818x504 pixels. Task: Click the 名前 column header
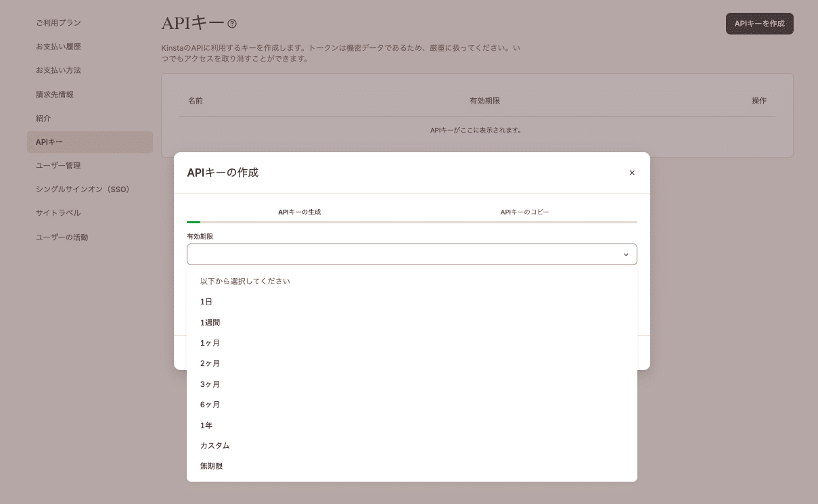[x=196, y=101]
